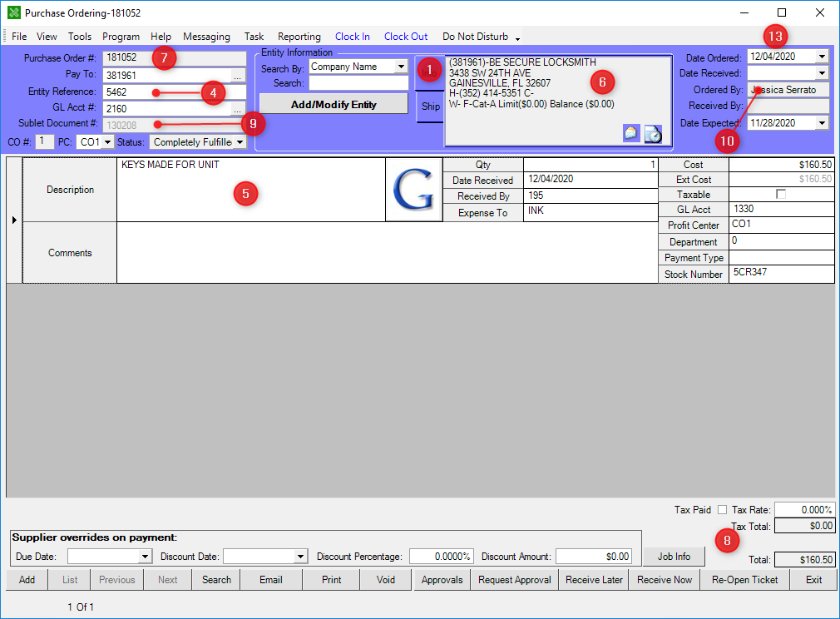Screen dimensions: 840x619
Task: Click the clock history icon in entity box
Action: pos(653,133)
